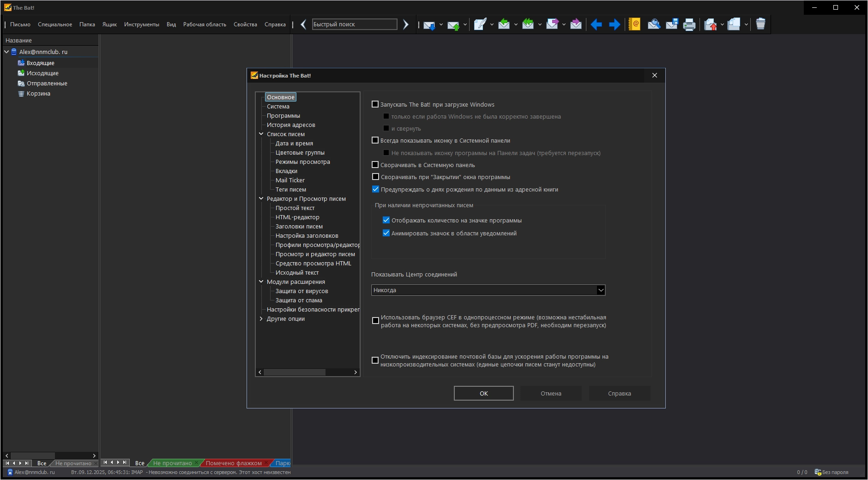868x480 pixels.
Task: Open the Address Book icon
Action: coord(634,24)
